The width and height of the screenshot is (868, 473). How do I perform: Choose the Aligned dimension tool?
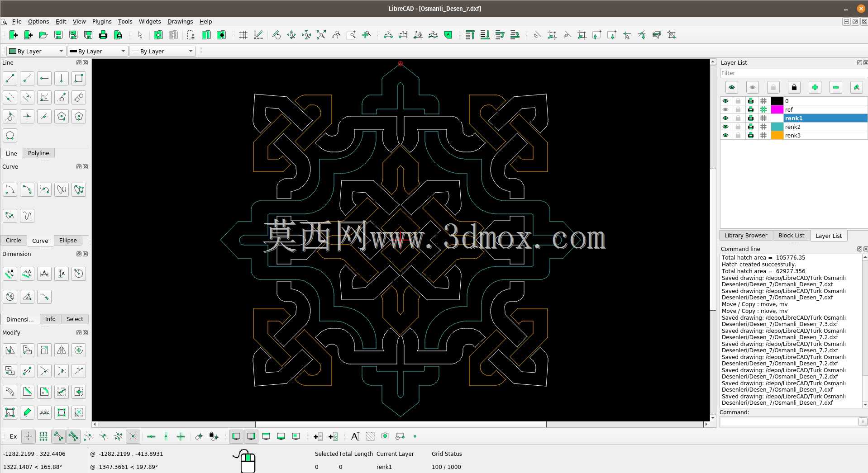tap(10, 273)
